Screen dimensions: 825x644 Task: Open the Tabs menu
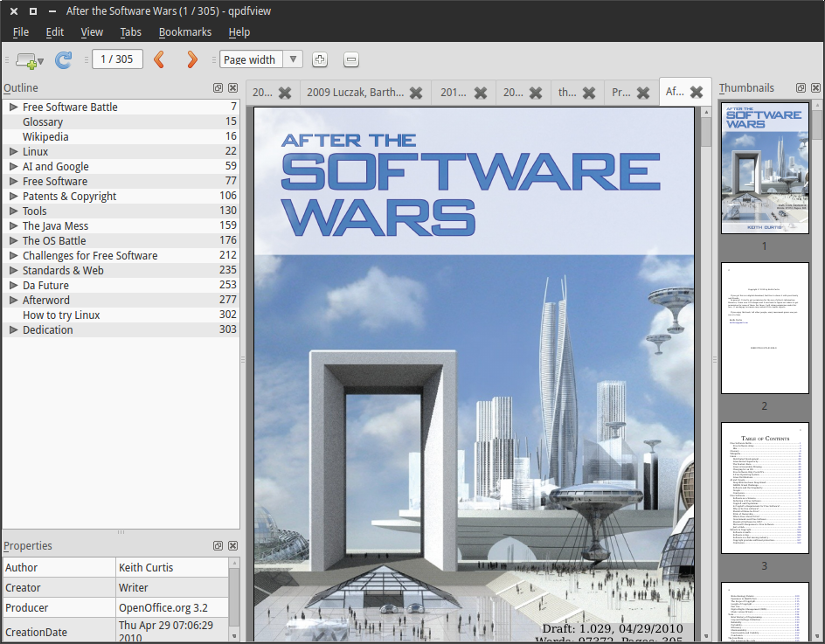130,32
